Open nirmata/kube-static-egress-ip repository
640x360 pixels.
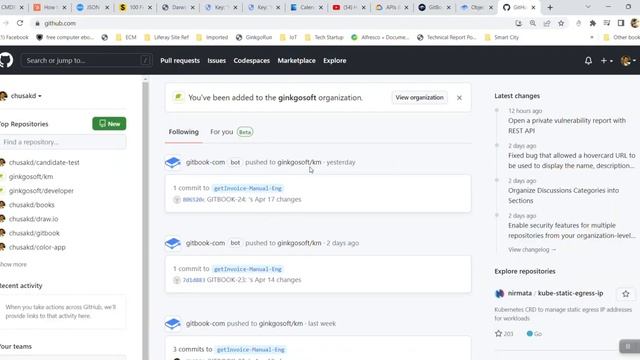(555, 293)
